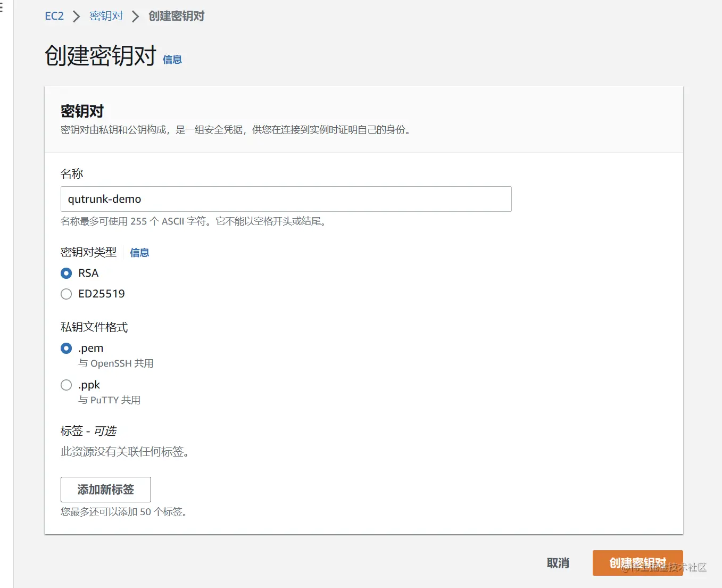Click the 创建密钥对 breadcrumb item
722x588 pixels.
(176, 16)
